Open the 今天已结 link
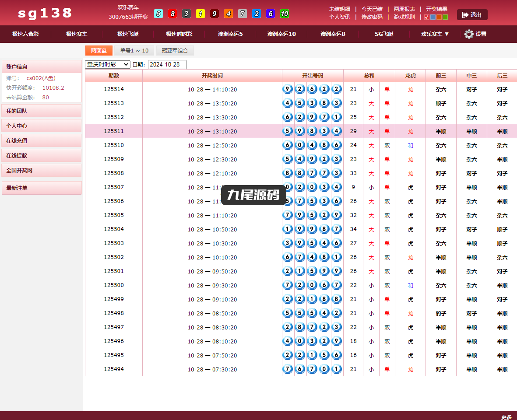Image resolution: width=517 pixels, height=420 pixels. point(372,9)
